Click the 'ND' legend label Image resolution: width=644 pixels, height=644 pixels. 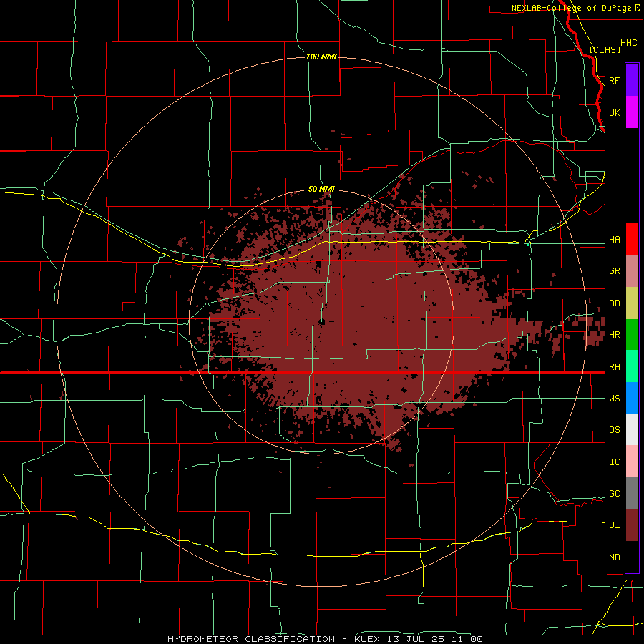pyautogui.click(x=614, y=557)
